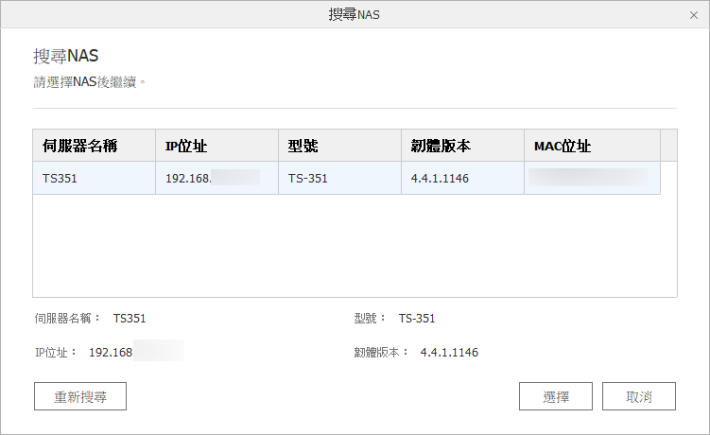Click 4.4.1.1146 value beside 韌體版本 label
The image size is (710, 435).
click(x=449, y=352)
